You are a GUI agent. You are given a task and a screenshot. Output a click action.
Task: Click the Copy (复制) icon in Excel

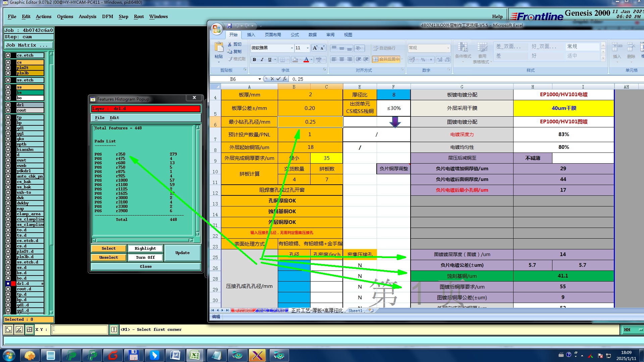[230, 52]
